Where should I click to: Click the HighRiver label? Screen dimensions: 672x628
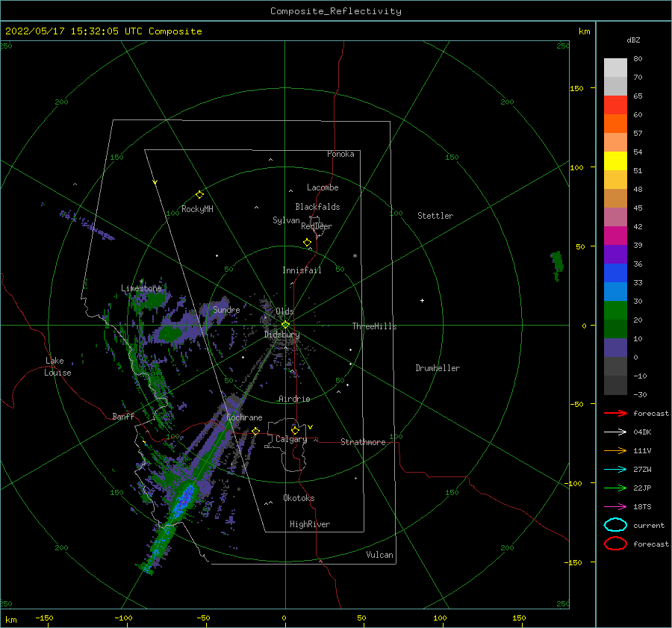point(310,524)
